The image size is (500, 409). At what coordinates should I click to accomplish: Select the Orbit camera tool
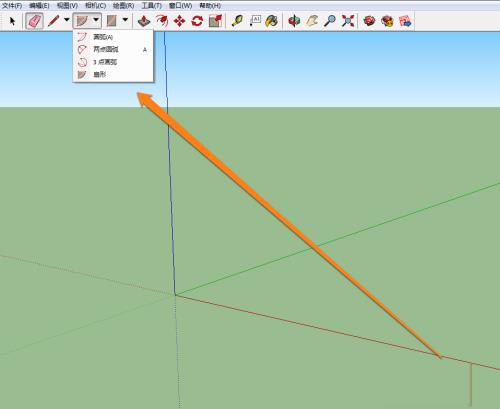point(294,21)
